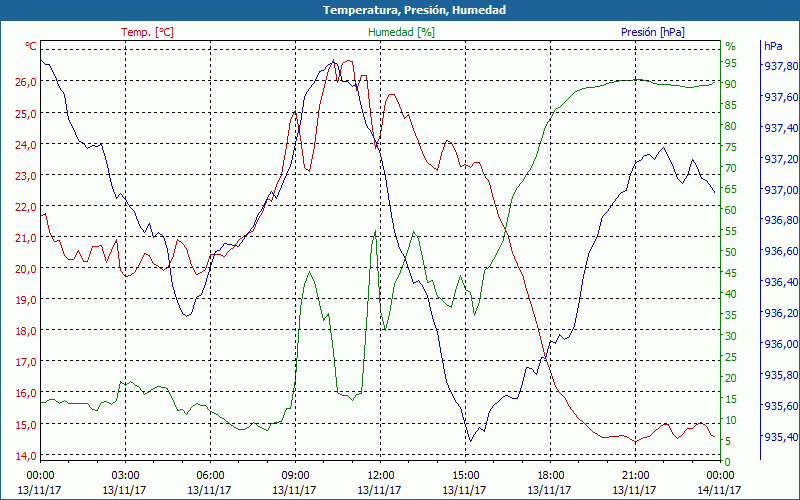Viewport: 800px width, 500px height.
Task: Click humidity axis value 10
Action: click(x=731, y=420)
